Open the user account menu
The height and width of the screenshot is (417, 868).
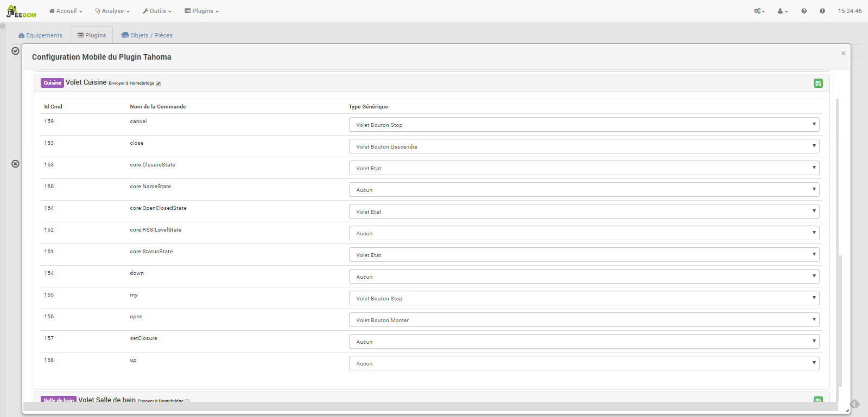click(x=783, y=11)
